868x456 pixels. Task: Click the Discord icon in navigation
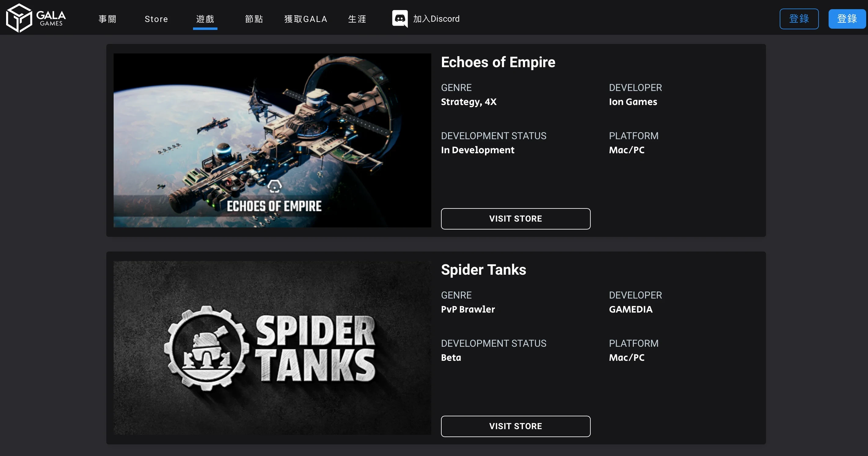coord(399,18)
